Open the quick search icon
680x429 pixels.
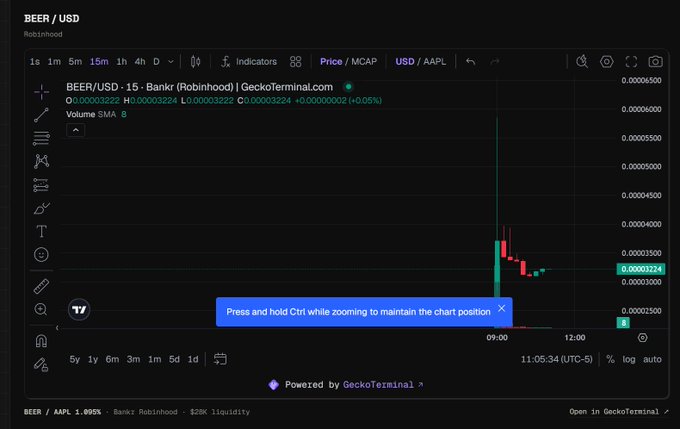tap(582, 62)
